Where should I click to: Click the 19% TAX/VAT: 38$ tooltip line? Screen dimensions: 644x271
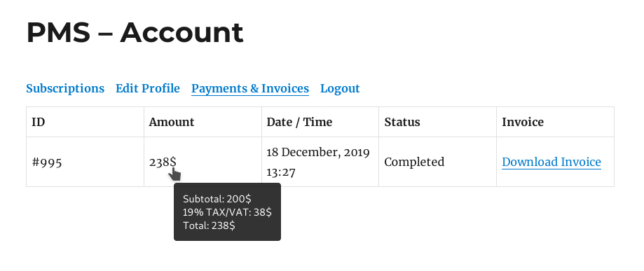click(x=228, y=212)
